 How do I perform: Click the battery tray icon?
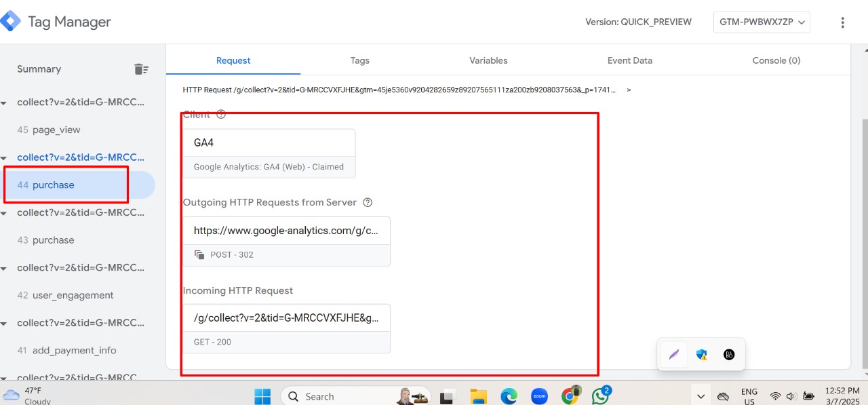point(808,396)
